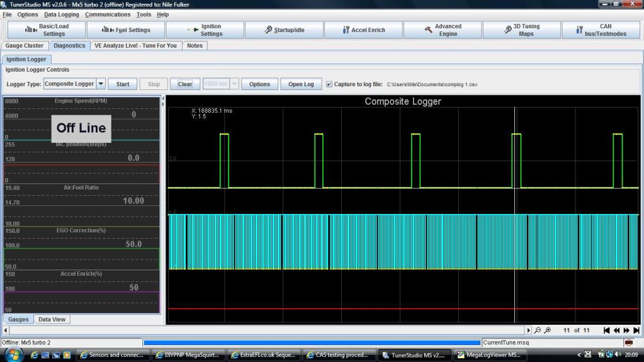Click the horizontal scrollbar left arrow
The height and width of the screenshot is (362, 644).
6,331
